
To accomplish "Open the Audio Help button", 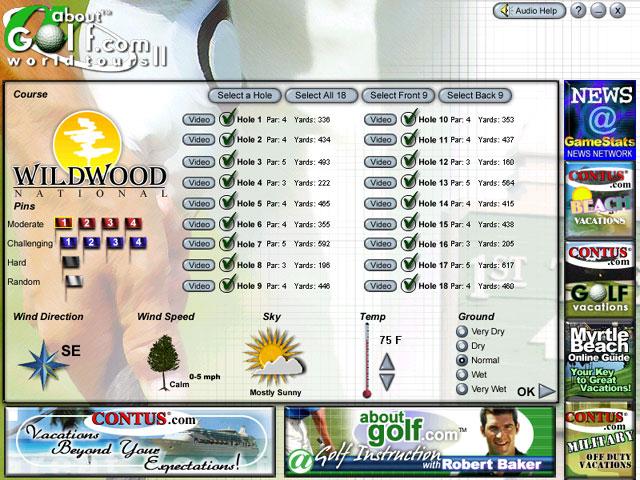I will [529, 10].
